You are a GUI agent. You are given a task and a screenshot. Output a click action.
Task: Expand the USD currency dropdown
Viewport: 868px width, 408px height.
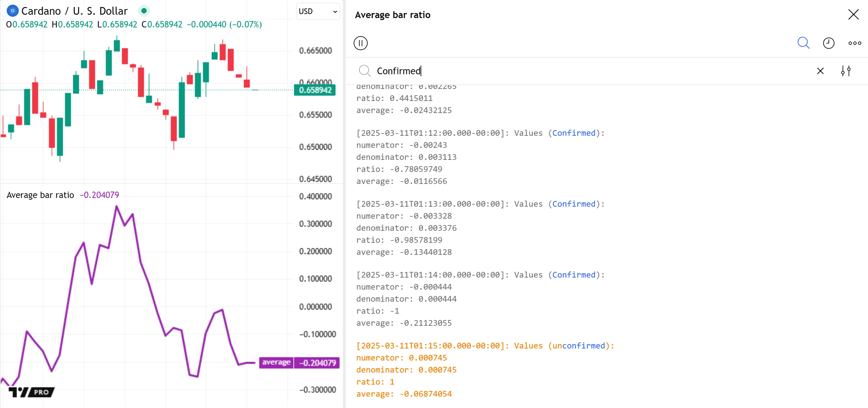point(317,11)
